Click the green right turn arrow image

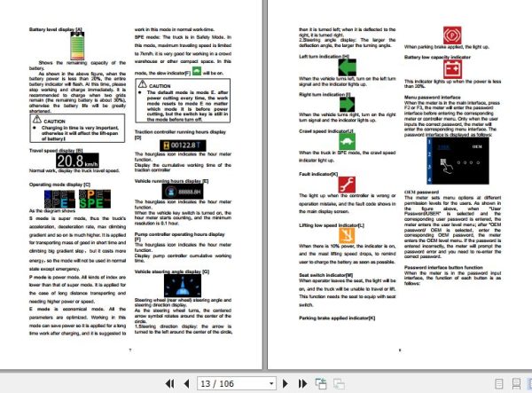point(347,105)
